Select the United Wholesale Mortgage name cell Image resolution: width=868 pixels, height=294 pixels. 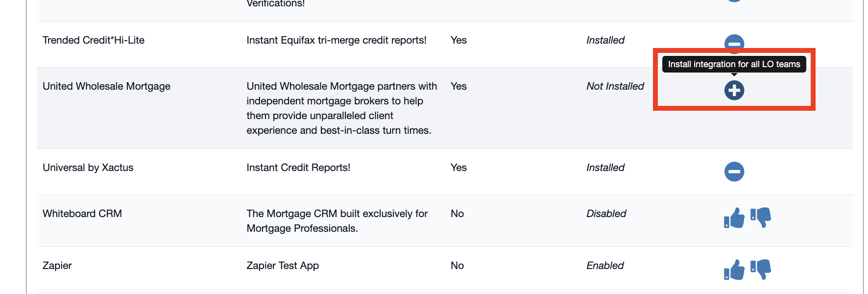click(106, 86)
